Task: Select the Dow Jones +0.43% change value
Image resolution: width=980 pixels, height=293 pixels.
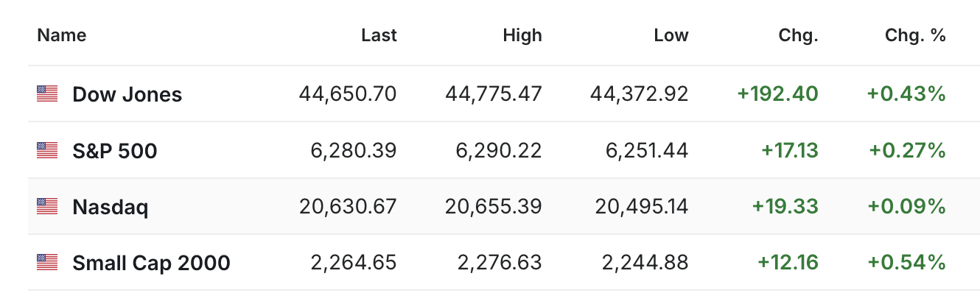Action: click(906, 94)
